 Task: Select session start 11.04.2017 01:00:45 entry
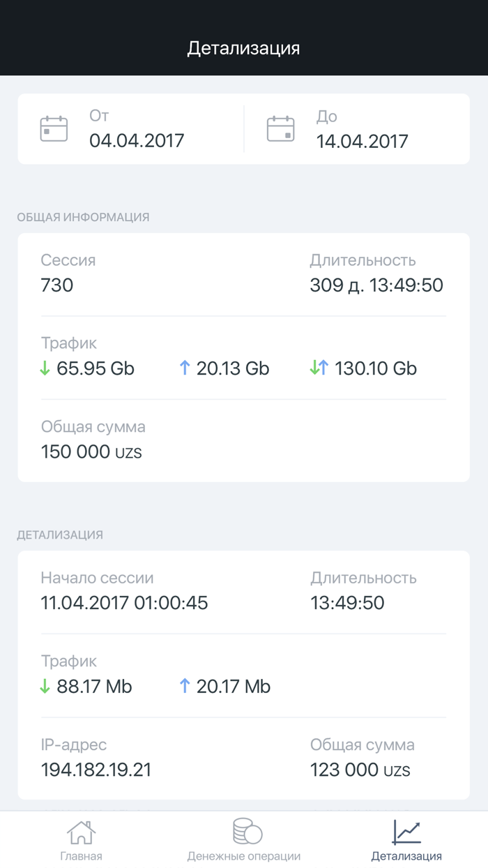124,603
